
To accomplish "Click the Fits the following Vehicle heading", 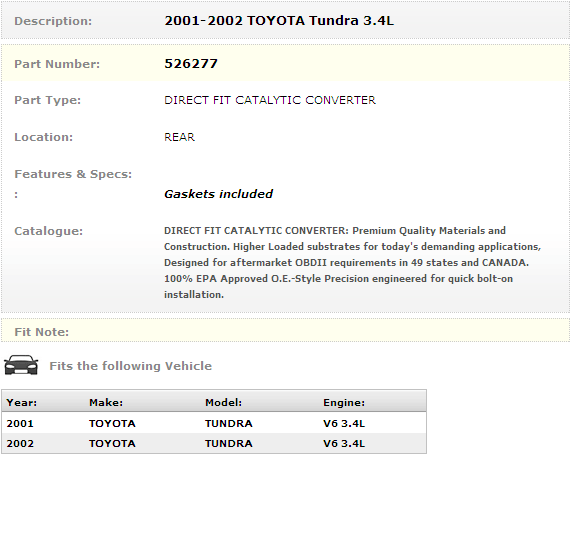I will point(131,366).
